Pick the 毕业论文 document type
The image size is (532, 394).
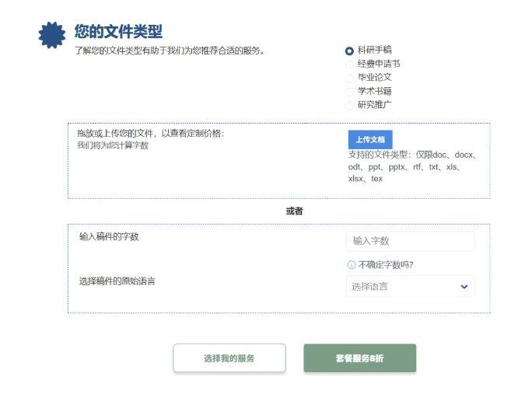click(350, 78)
